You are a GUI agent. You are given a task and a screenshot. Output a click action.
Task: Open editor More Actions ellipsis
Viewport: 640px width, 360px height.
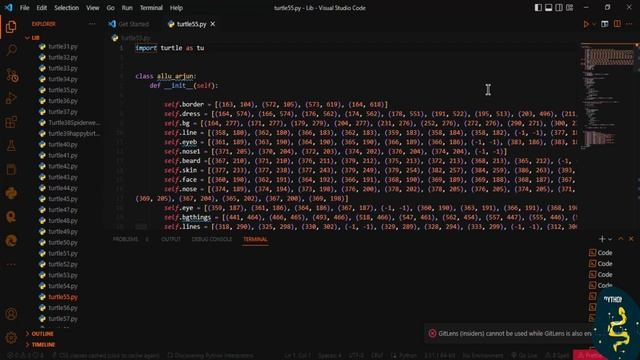pos(629,24)
